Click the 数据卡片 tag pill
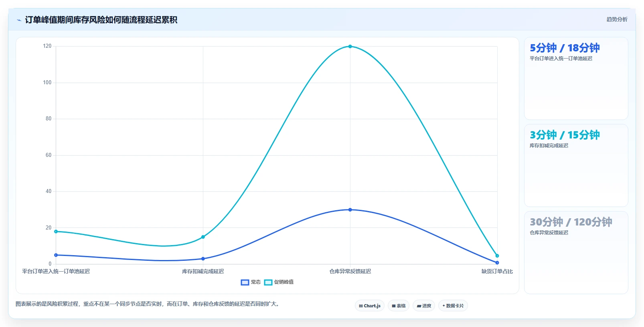This screenshot has height=327, width=644. coord(453,306)
